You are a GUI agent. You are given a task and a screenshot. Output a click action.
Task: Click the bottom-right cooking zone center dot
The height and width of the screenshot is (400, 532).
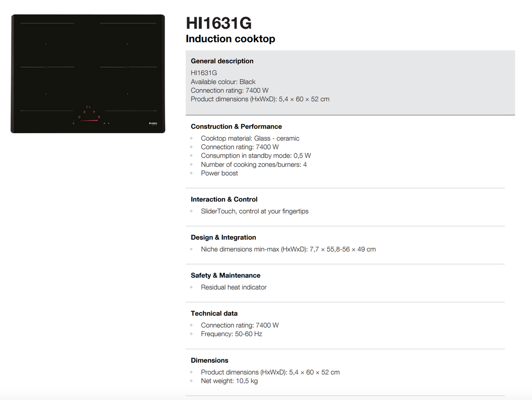coord(127,94)
